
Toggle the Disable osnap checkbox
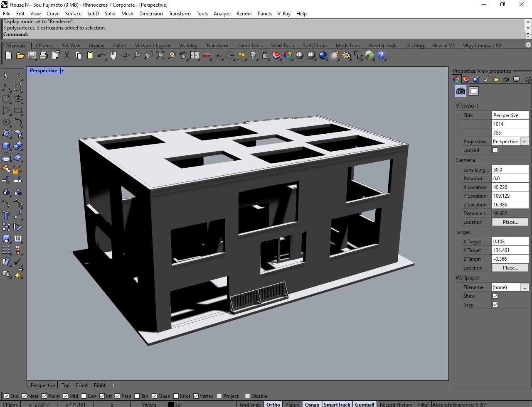click(247, 396)
